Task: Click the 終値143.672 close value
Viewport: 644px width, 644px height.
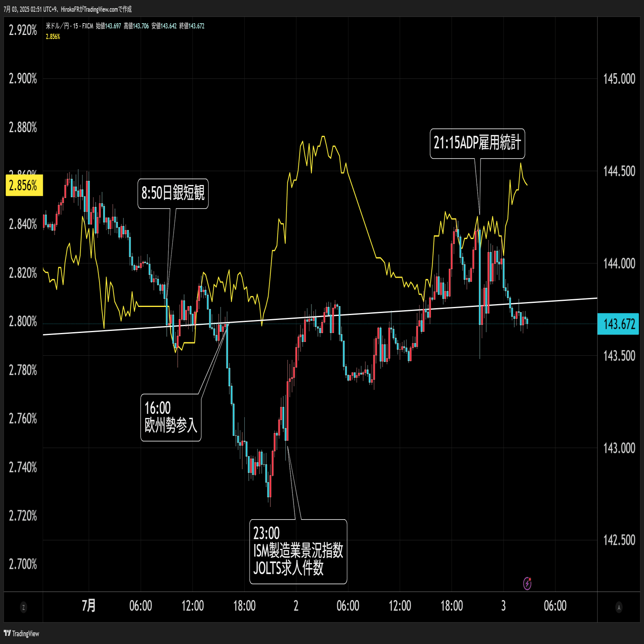Action: 192,26
